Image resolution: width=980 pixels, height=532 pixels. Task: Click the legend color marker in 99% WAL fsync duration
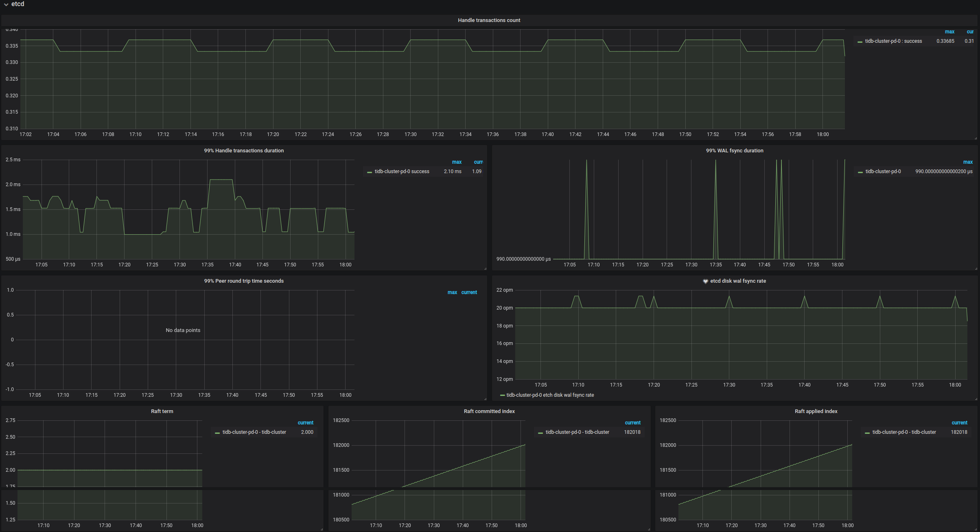click(861, 171)
